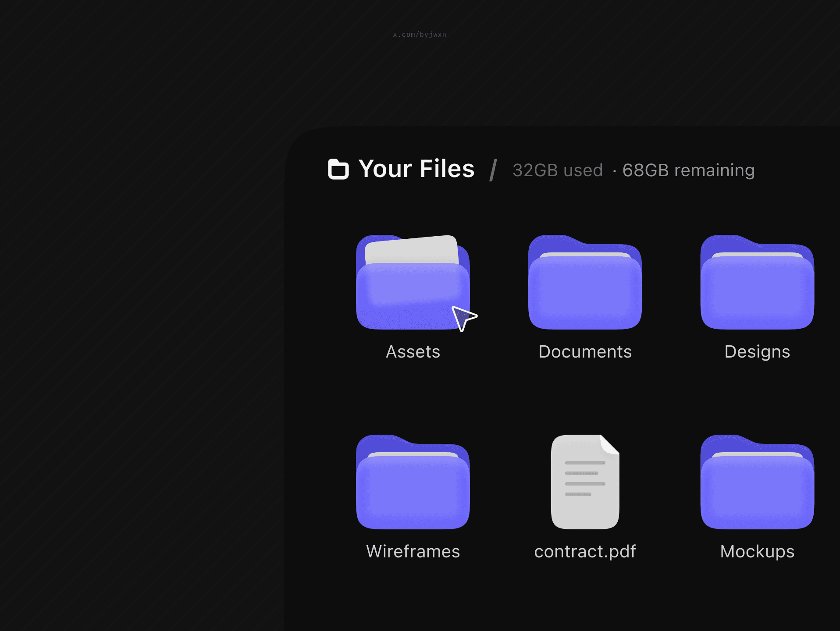Click the 32GB used label
Image resolution: width=840 pixels, height=631 pixels.
[x=558, y=170]
